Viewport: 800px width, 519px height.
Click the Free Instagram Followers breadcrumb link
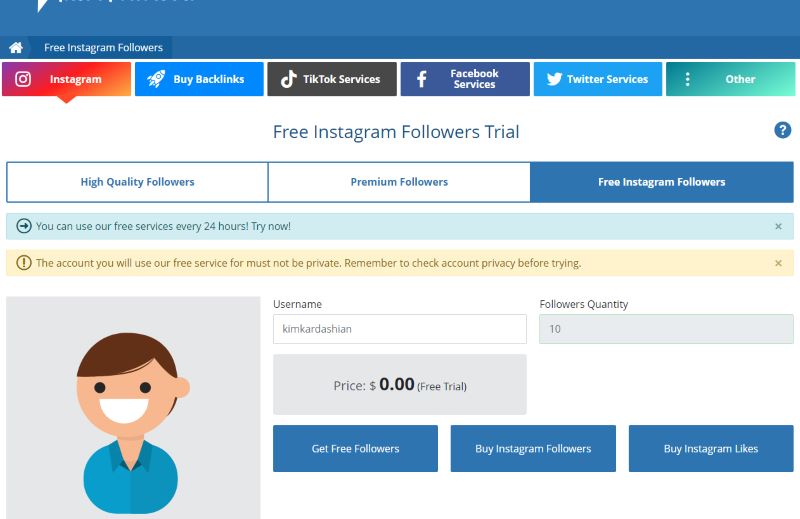point(103,47)
